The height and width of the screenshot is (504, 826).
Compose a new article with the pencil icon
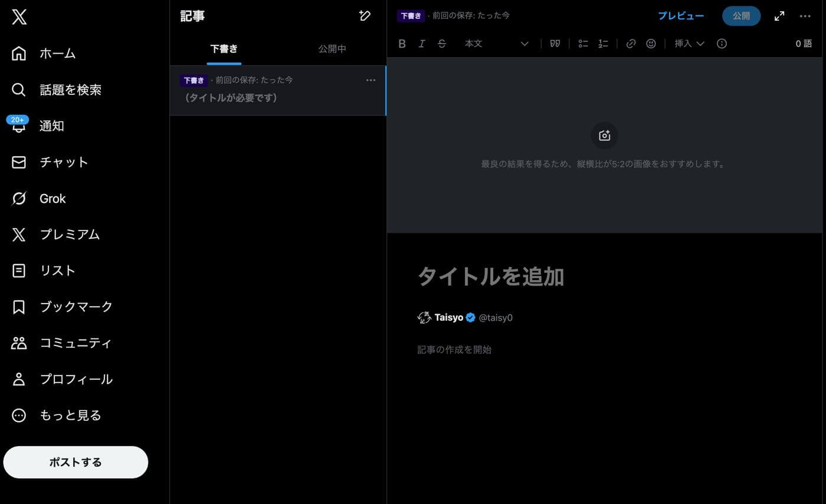pyautogui.click(x=365, y=16)
